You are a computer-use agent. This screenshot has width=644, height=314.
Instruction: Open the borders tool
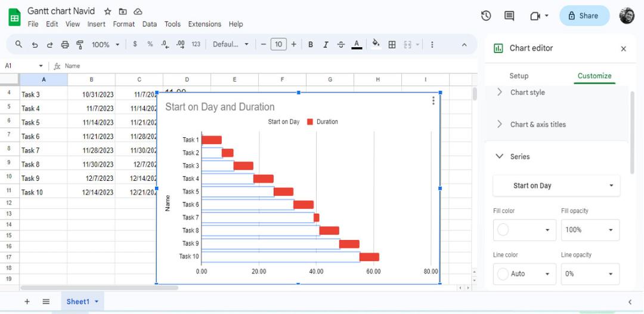pyautogui.click(x=392, y=44)
